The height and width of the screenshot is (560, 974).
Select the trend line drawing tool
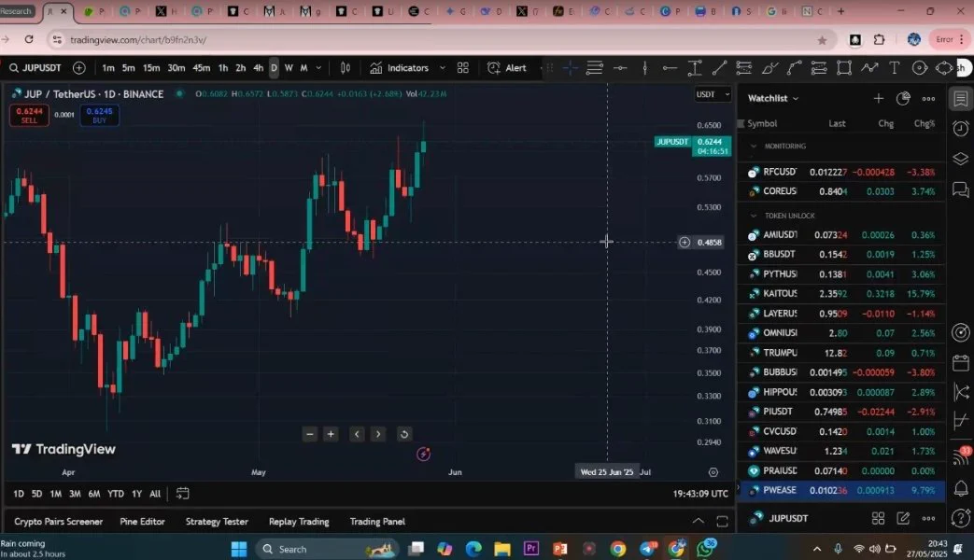point(719,68)
